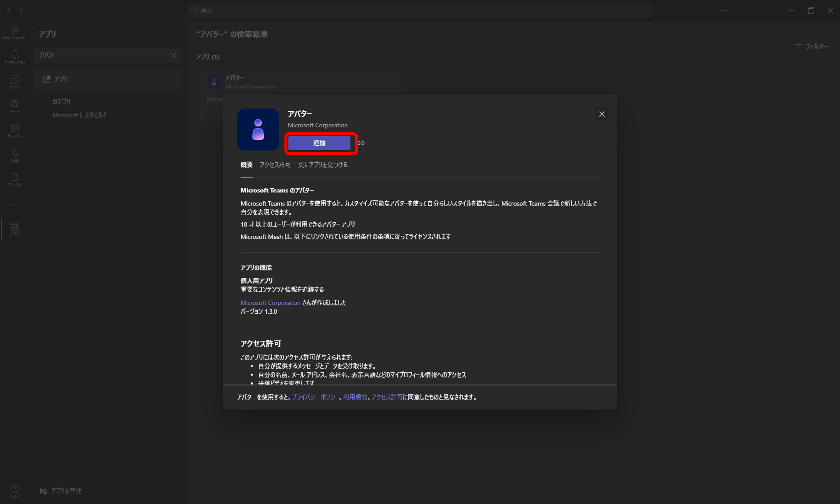Select the Apps (アプリ) sidebar icon
Viewport: 840px width, 504px height.
point(15,229)
